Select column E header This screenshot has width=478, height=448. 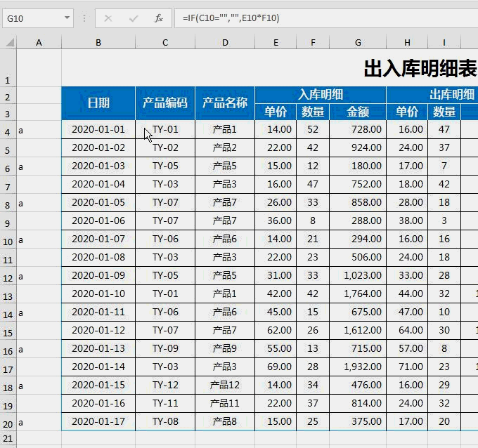[x=276, y=43]
